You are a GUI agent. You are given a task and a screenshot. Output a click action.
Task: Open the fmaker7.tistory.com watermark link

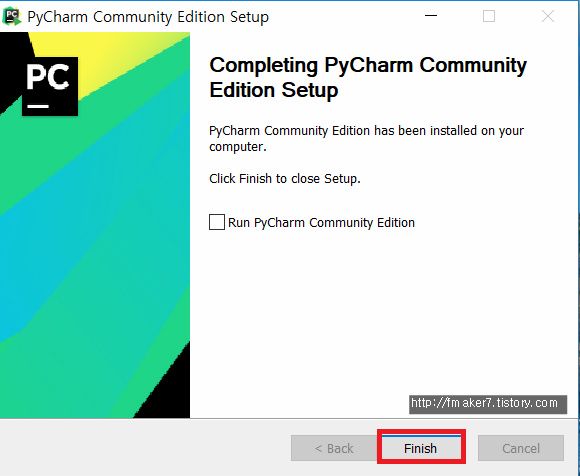click(488, 404)
